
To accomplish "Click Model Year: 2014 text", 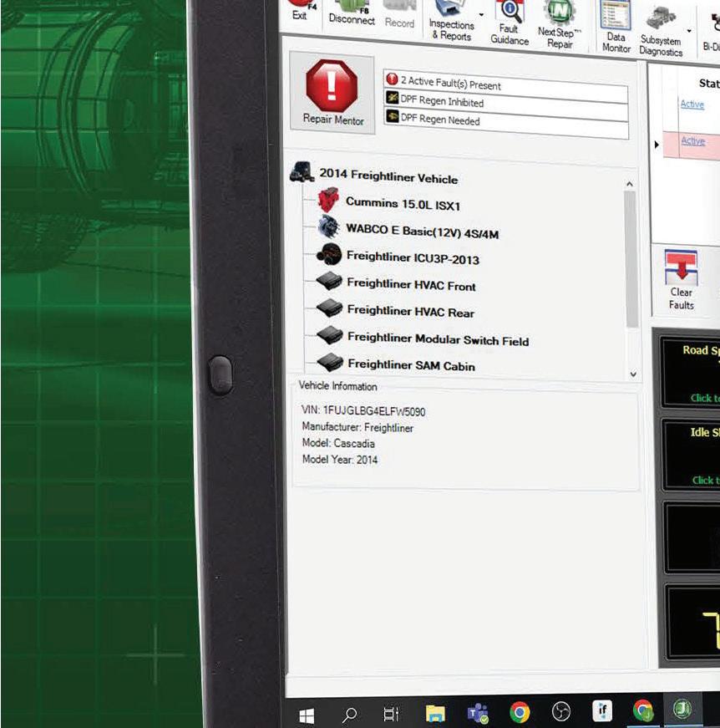I will (x=340, y=459).
